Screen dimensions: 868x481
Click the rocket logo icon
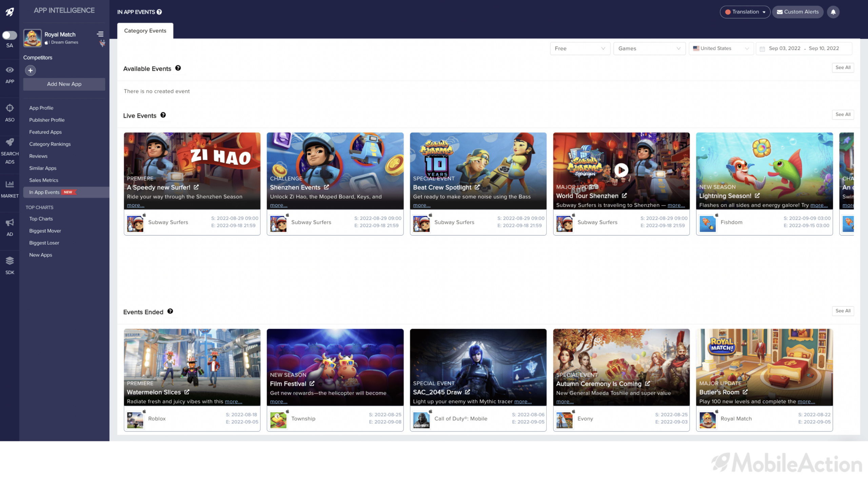(9, 12)
